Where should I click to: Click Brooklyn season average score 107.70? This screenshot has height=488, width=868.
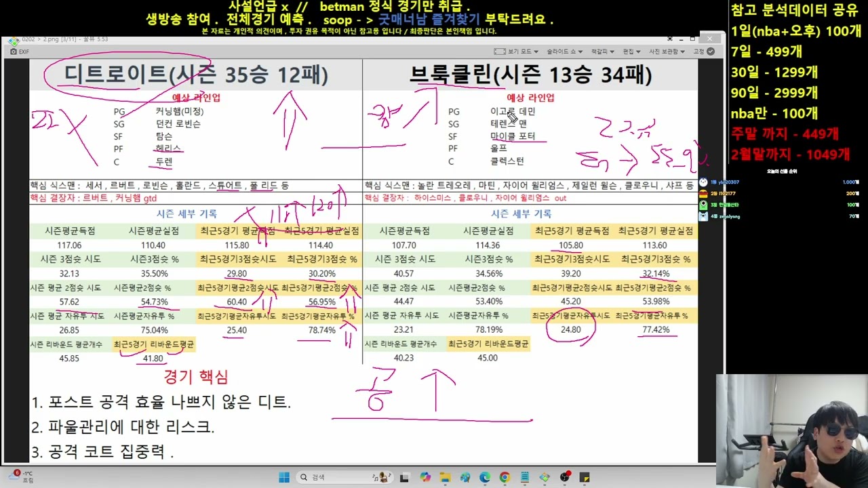403,245
